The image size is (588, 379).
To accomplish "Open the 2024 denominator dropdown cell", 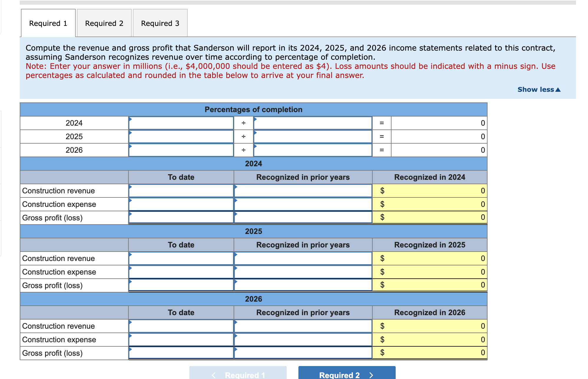I will (313, 123).
